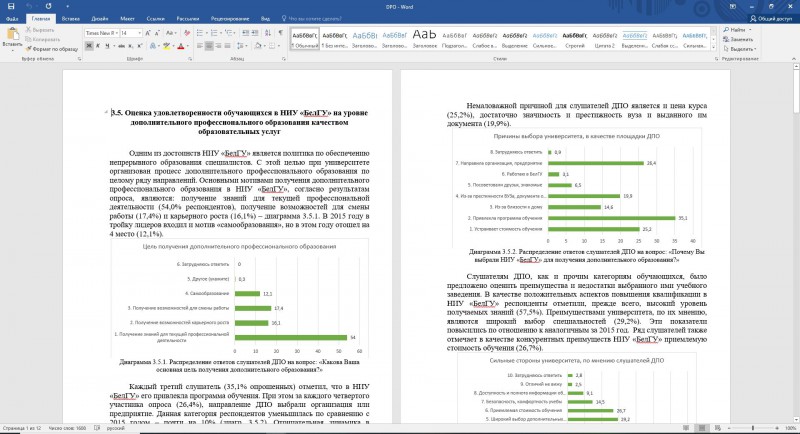Click the Mailings (Рассылки) tab
Screen dimensions: 800x434
pos(187,19)
